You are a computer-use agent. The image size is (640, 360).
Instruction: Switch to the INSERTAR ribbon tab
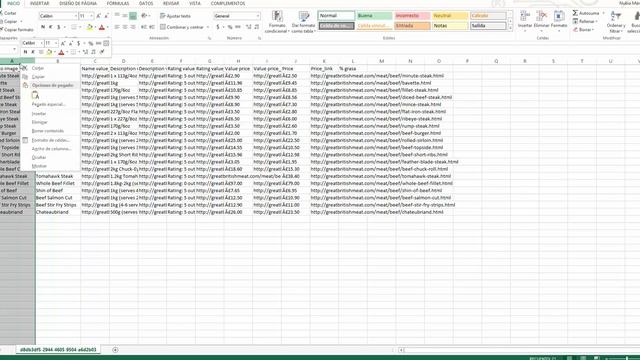[40, 3]
